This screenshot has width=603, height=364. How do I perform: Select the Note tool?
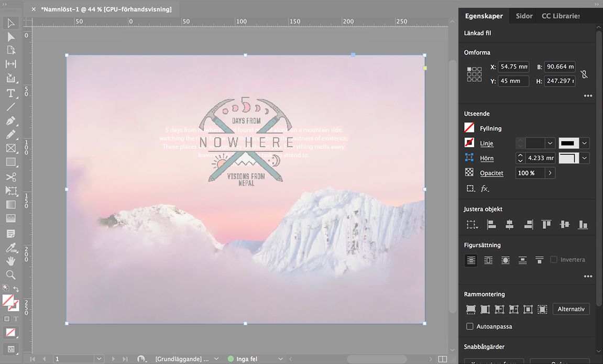pyautogui.click(x=11, y=234)
